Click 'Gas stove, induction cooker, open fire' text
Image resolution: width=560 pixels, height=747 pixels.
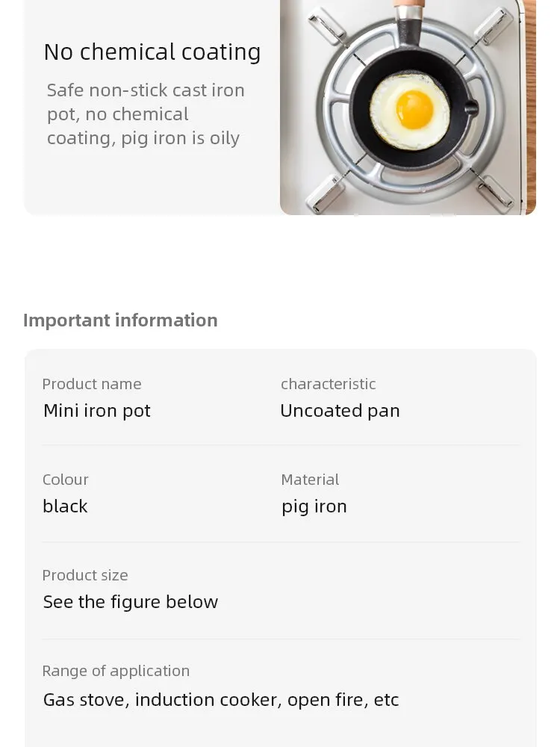coord(205,700)
